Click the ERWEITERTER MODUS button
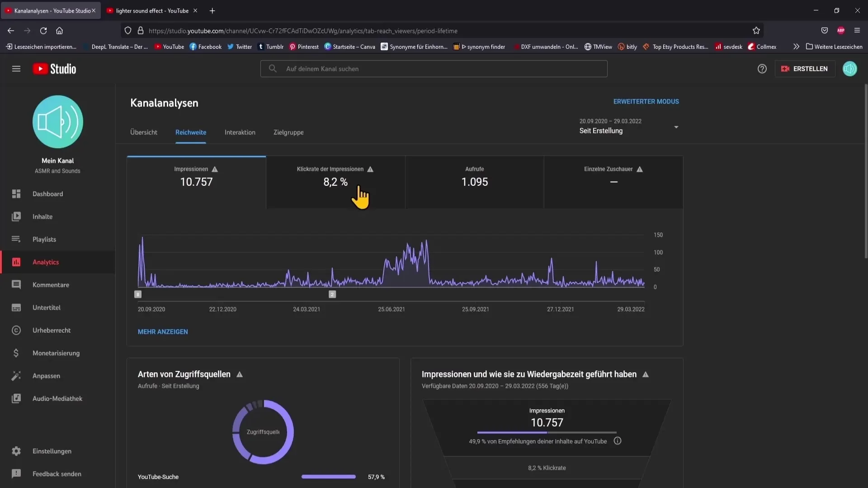The width and height of the screenshot is (868, 488). (x=646, y=101)
